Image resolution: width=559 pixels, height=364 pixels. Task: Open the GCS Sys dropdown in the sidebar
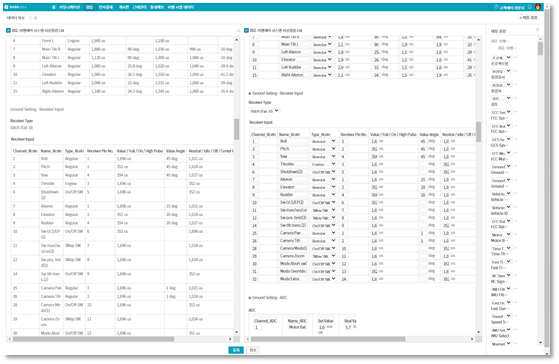pos(502,139)
